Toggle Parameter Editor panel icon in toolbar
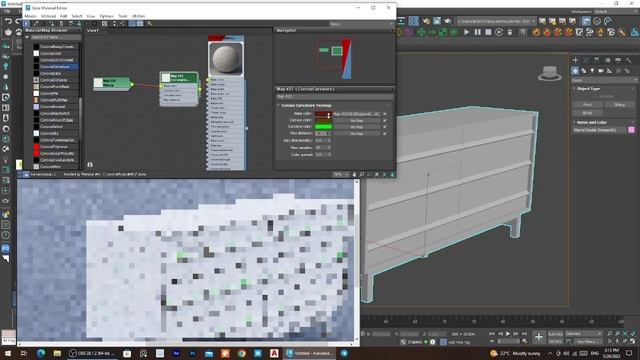The height and width of the screenshot is (360, 640). (140, 24)
